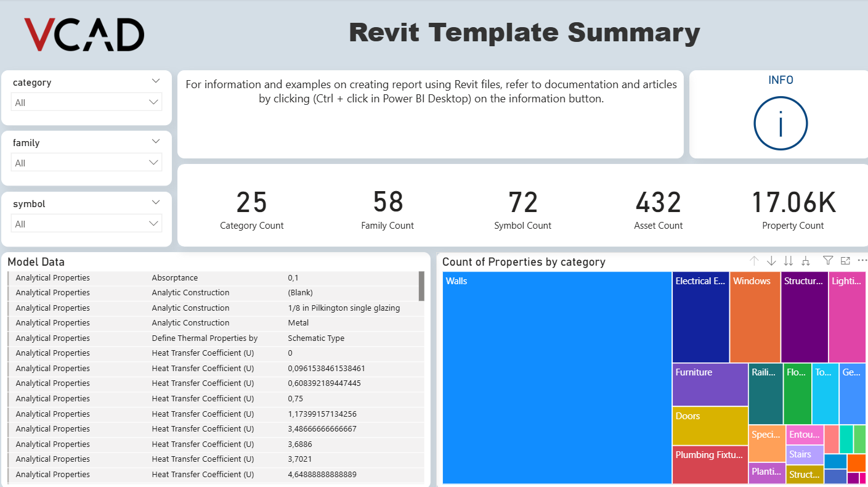Click the Absorptance cell in Model Data
Screen dimensions: 868x487
[x=175, y=278]
